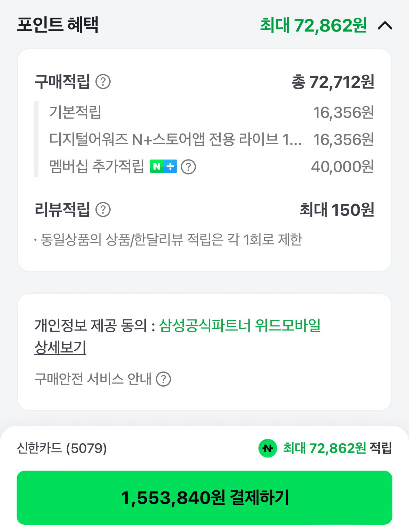Tap the 구매안전 서비스 안내 text
Image resolution: width=409 pixels, height=532 pixels.
(93, 379)
